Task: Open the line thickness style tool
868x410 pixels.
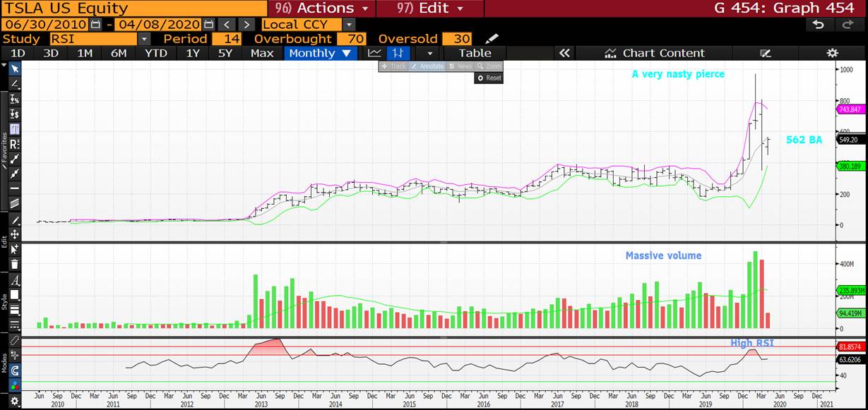Action: [x=14, y=310]
